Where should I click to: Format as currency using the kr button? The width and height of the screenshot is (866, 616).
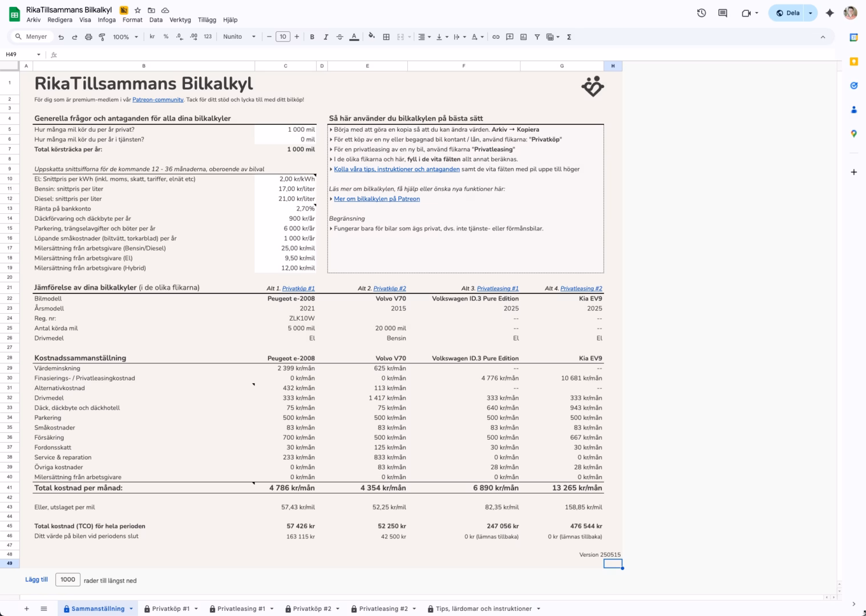coord(152,37)
